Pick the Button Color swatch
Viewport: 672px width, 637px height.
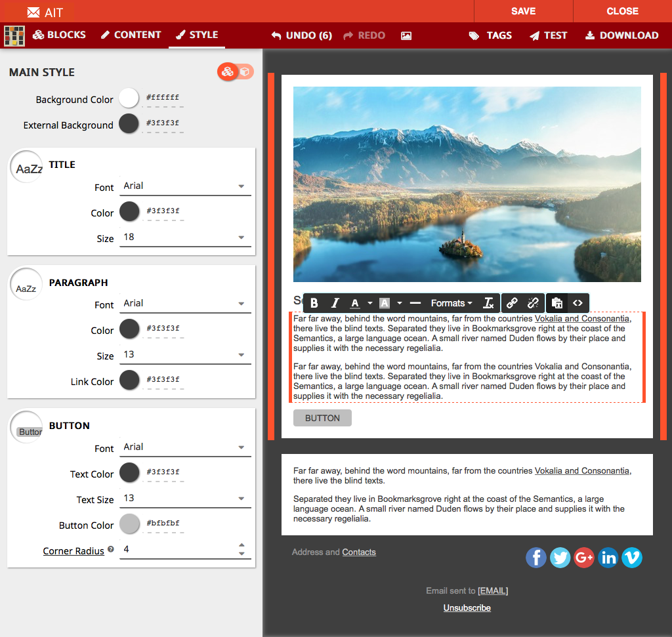click(130, 524)
